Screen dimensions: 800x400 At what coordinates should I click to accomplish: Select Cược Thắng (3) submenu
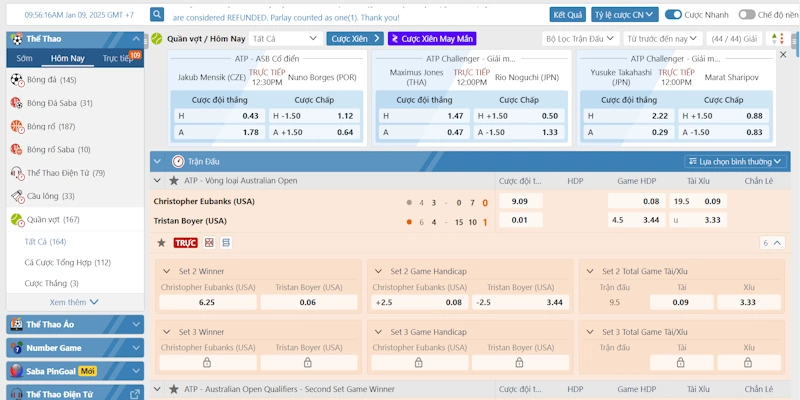52,283
